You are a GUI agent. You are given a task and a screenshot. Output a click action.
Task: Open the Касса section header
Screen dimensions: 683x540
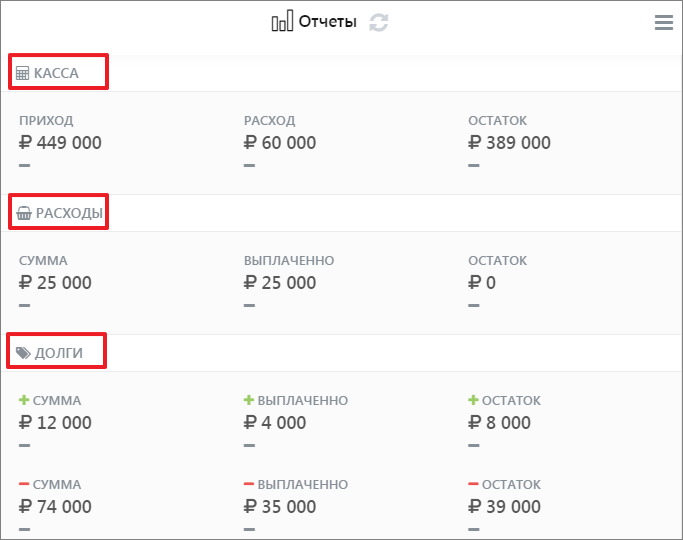pyautogui.click(x=56, y=73)
